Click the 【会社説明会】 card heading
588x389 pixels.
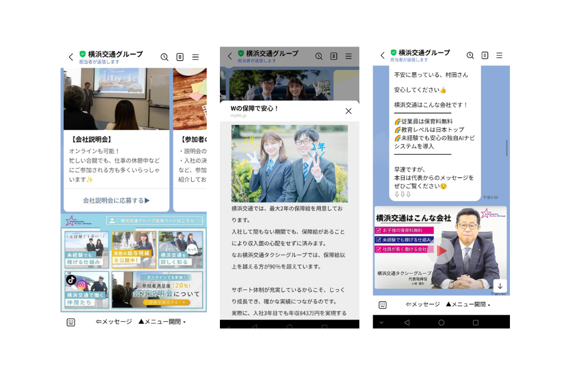(x=92, y=139)
